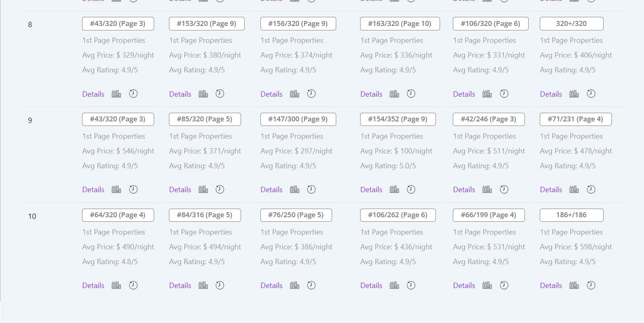
Task: Select building icon under $494/night card
Action: [x=203, y=285]
